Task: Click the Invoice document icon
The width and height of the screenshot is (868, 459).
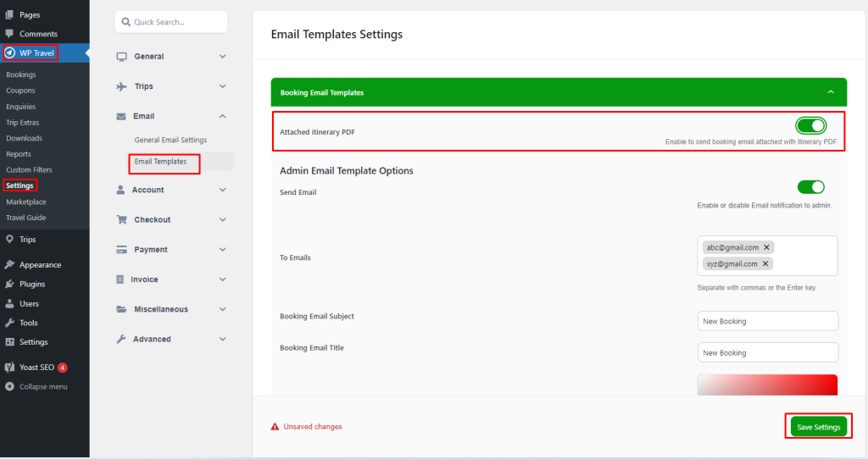Action: (120, 279)
